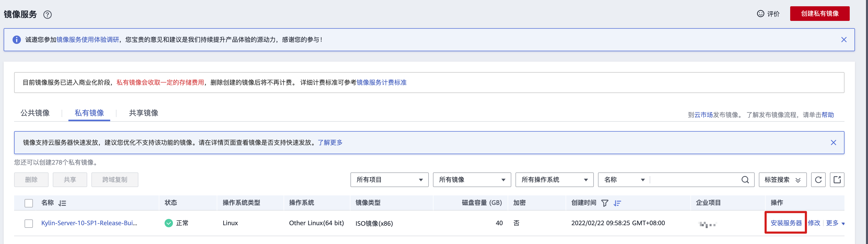Screen dimensions: 868x244
Task: Click the help question mark icon beside 镜像服务
Action: pyautogui.click(x=48, y=14)
